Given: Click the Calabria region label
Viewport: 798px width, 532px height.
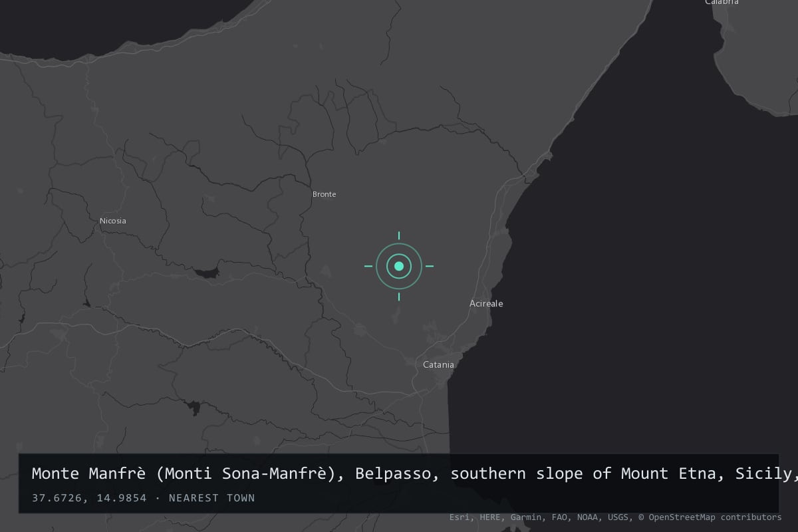Looking at the screenshot, I should point(722,2).
